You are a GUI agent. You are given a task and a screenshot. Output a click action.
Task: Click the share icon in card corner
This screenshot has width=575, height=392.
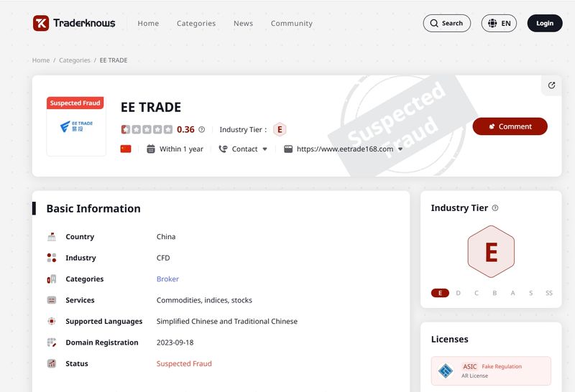click(551, 85)
